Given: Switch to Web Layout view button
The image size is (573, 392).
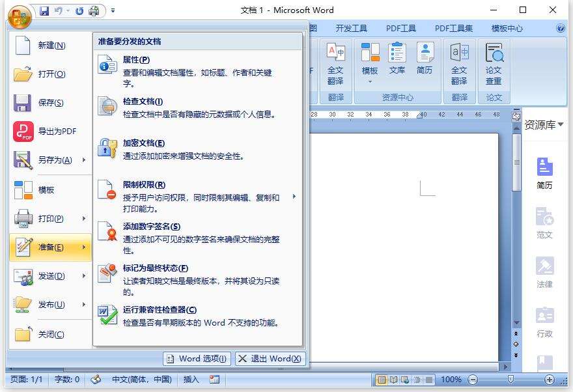Looking at the screenshot, I should [x=405, y=380].
